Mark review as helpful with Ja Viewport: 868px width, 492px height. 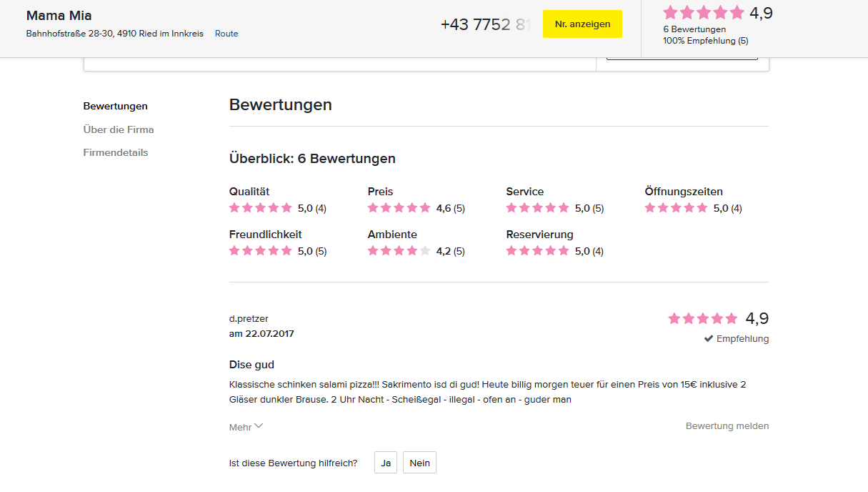pyautogui.click(x=386, y=463)
